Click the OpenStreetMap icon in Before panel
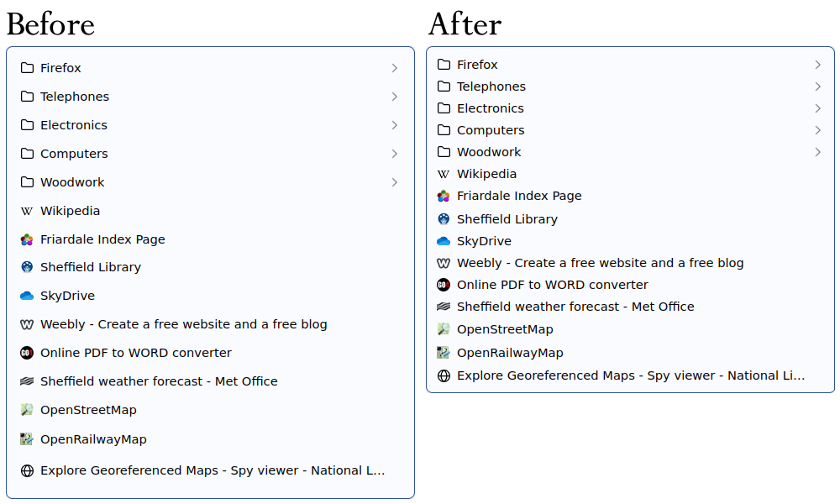The image size is (840, 504). click(x=27, y=410)
